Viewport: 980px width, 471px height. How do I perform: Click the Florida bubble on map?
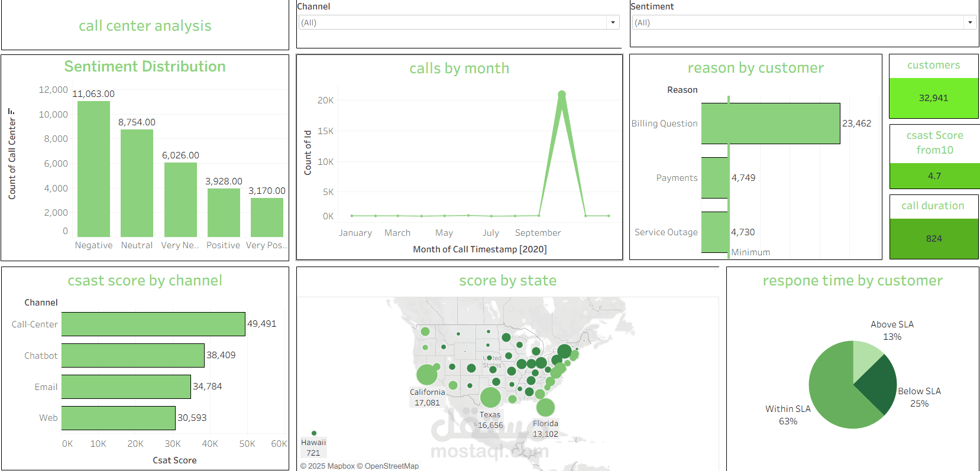[545, 407]
